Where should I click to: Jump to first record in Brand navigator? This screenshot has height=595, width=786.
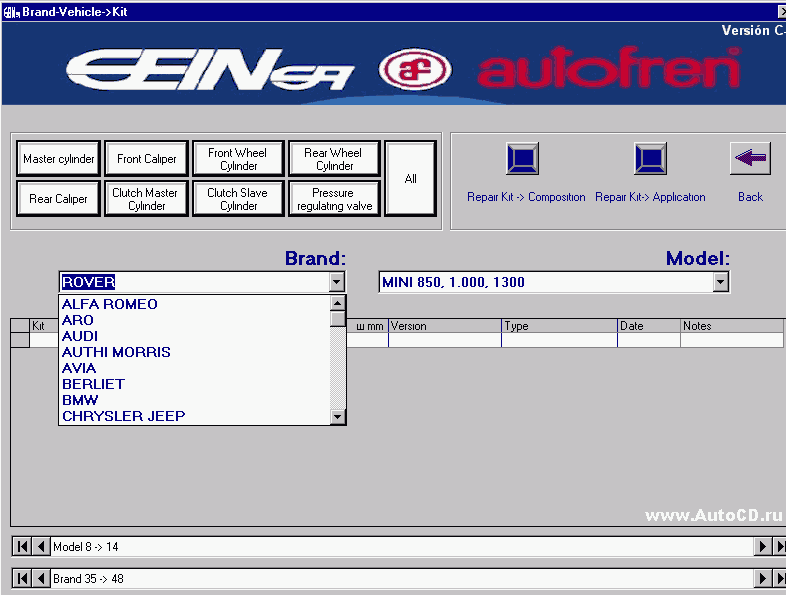pos(22,579)
